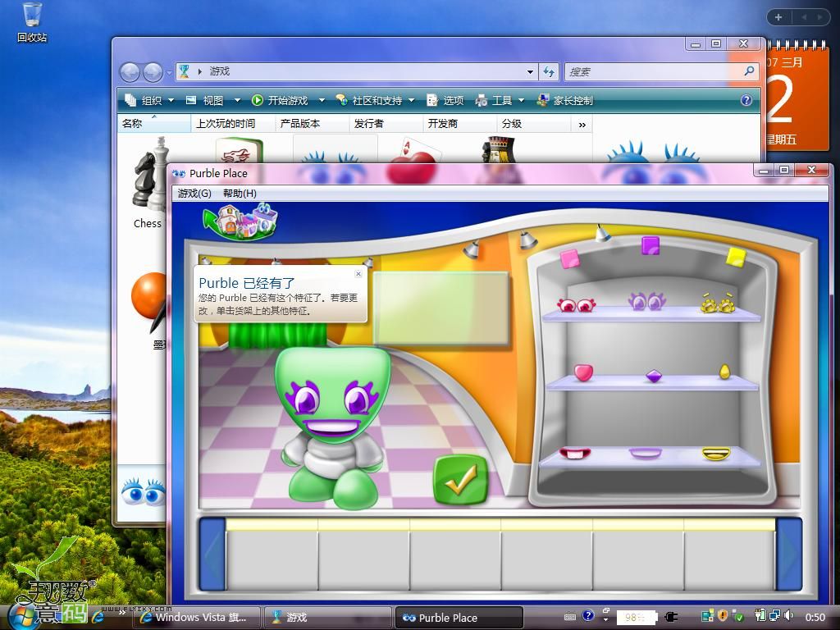
Task: Show more columns with » chevron
Action: [582, 125]
